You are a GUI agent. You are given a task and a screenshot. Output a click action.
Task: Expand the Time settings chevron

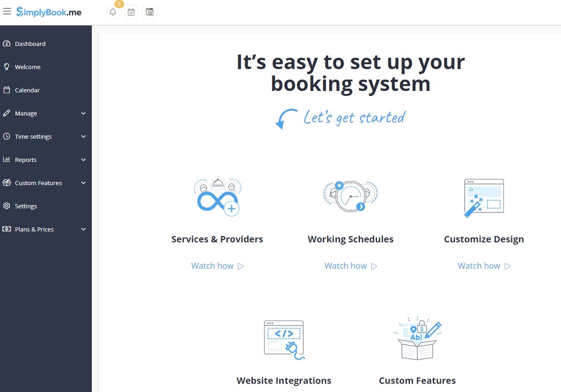click(x=83, y=136)
